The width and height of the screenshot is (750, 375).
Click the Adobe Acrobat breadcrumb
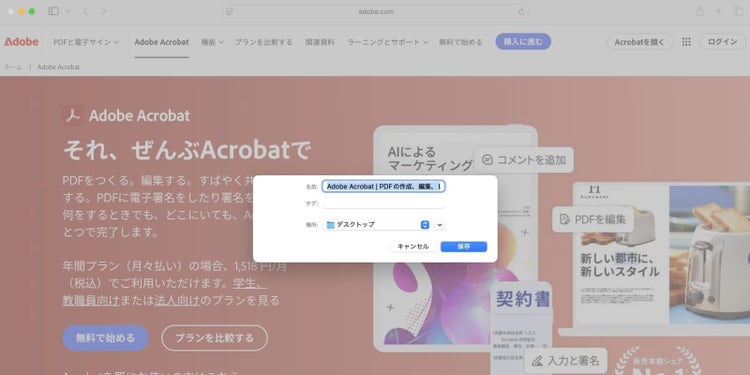point(58,67)
